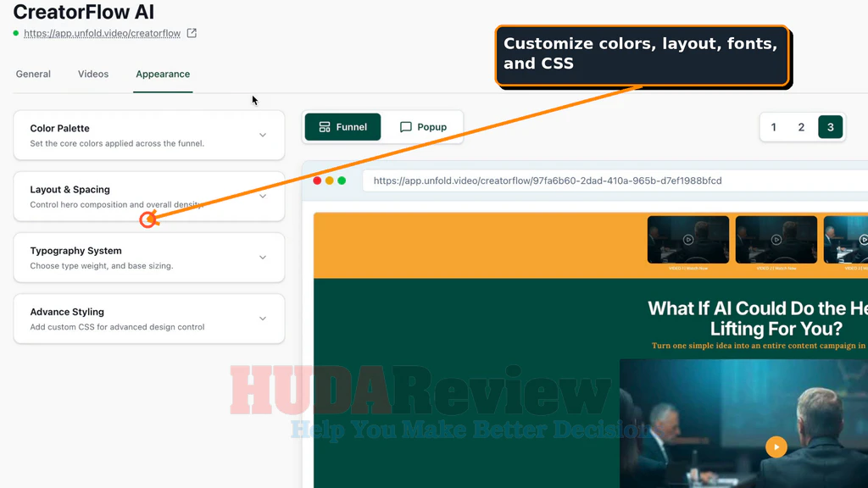Select the Appearance tab
Screen dimensions: 868x488
[x=163, y=75]
